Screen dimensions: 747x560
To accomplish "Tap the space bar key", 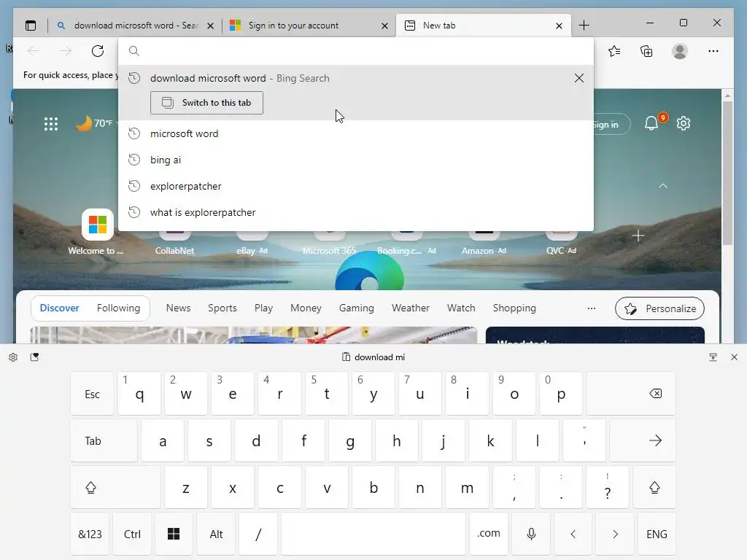I will [373, 534].
